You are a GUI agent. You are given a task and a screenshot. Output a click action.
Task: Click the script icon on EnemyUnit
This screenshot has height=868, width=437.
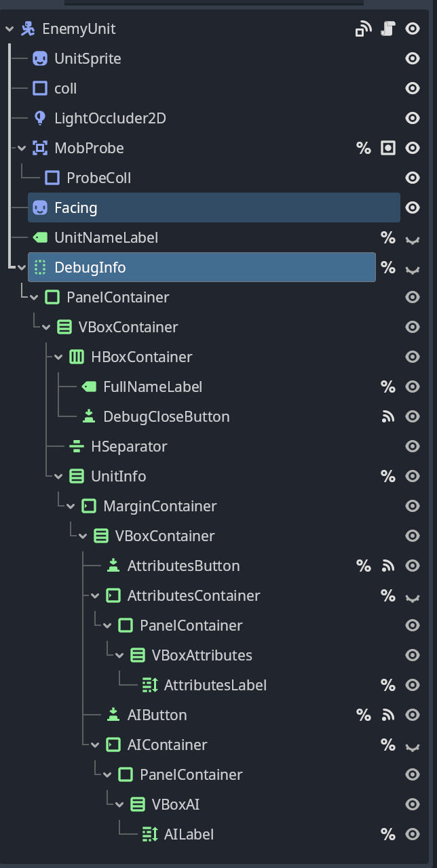(387, 28)
